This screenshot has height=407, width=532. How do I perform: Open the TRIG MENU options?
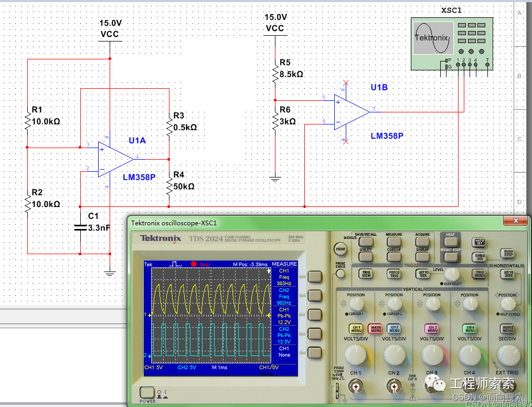tap(480, 274)
